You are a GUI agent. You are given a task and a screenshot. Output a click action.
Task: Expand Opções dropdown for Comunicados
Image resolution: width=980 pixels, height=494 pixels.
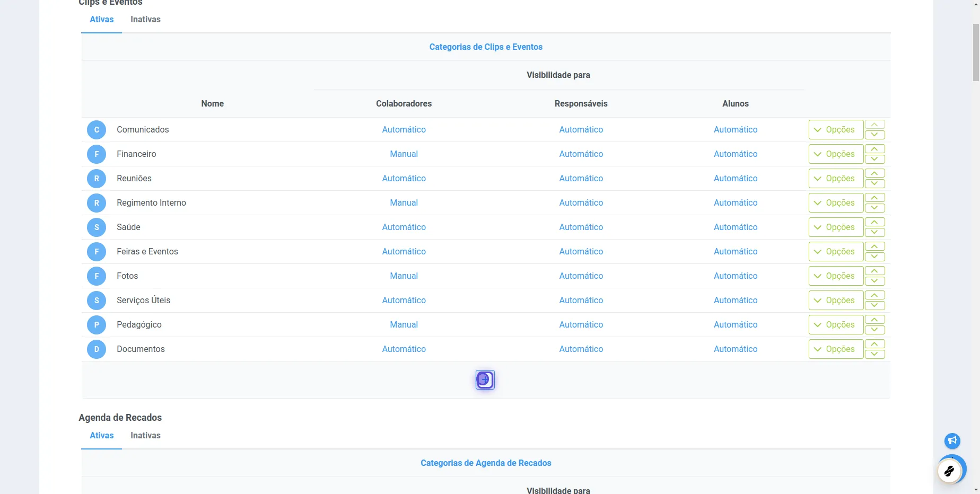click(836, 130)
